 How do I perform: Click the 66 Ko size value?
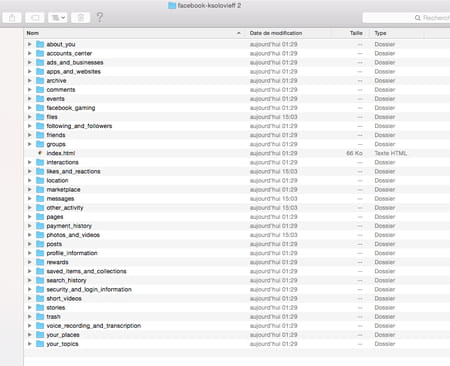point(354,153)
